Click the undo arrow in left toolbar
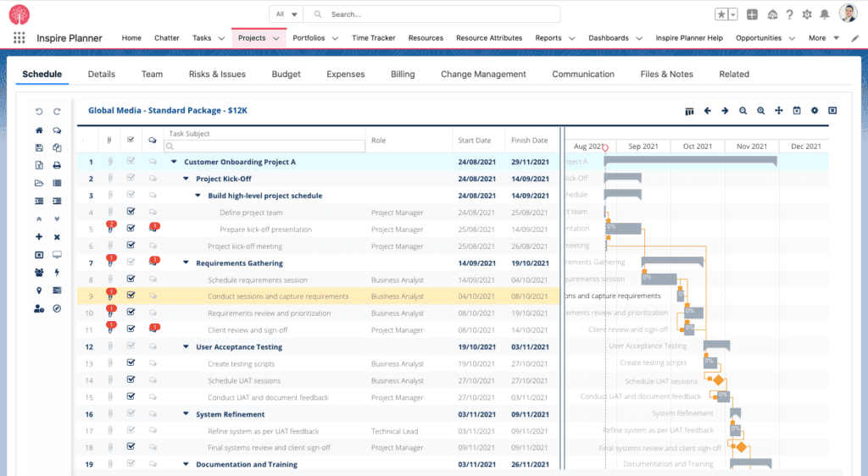This screenshot has width=868, height=476. 39,112
